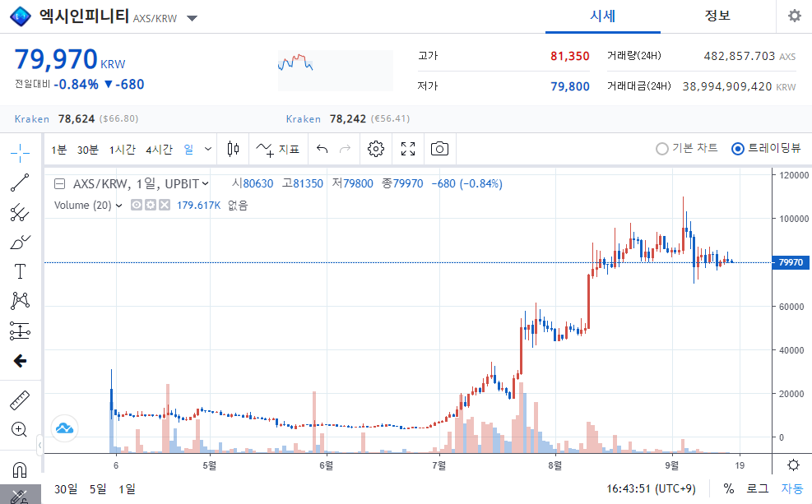Click the 고가 81,350 high price value
Image resolution: width=812 pixels, height=504 pixels.
(569, 56)
